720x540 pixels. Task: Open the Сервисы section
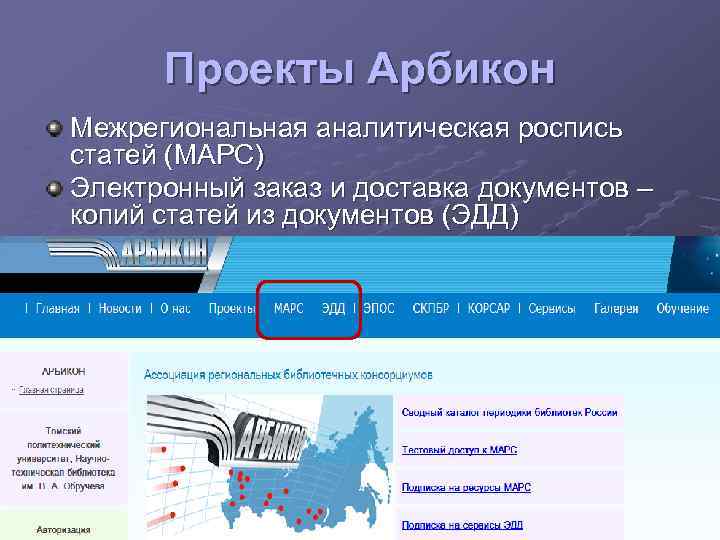(551, 309)
